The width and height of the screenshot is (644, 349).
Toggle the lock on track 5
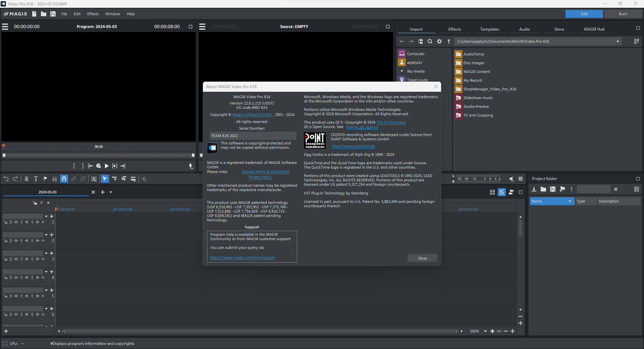tap(5, 296)
